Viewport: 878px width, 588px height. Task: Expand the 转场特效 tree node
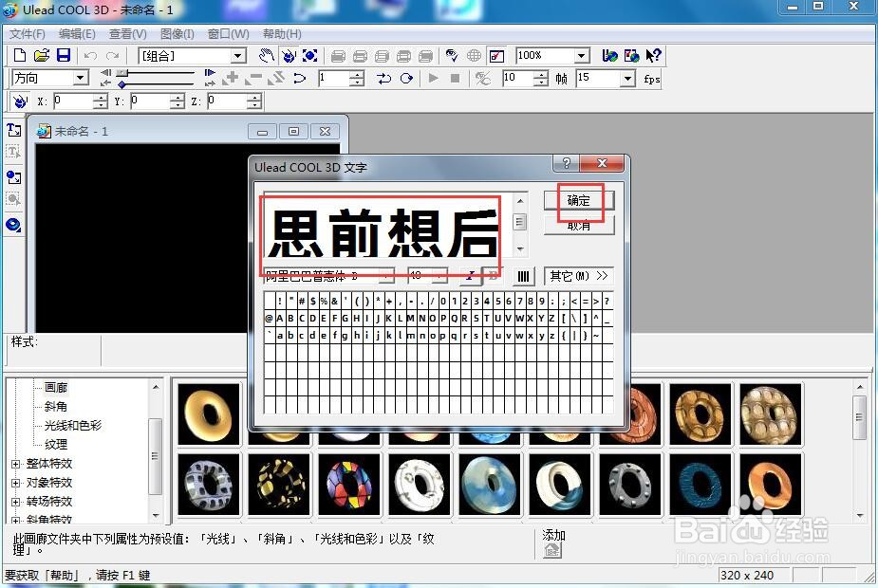pos(16,502)
